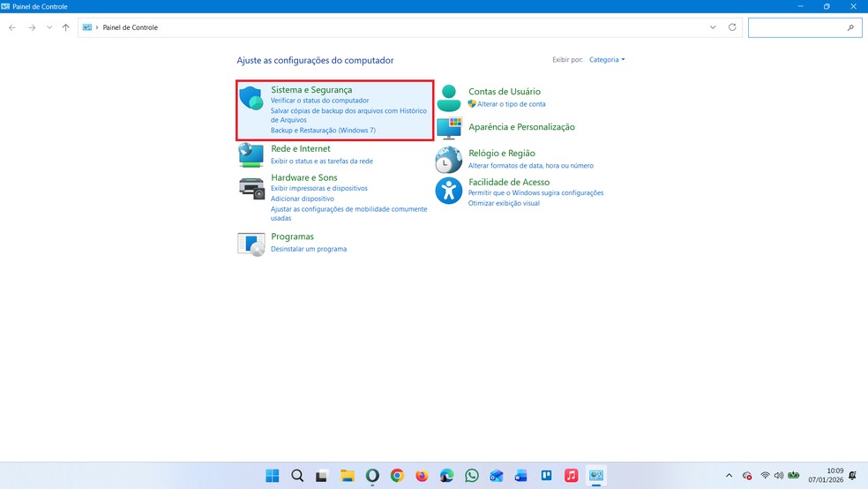Click Exibir o status e as tarefas da rede
This screenshot has width=868, height=489.
pos(322,162)
